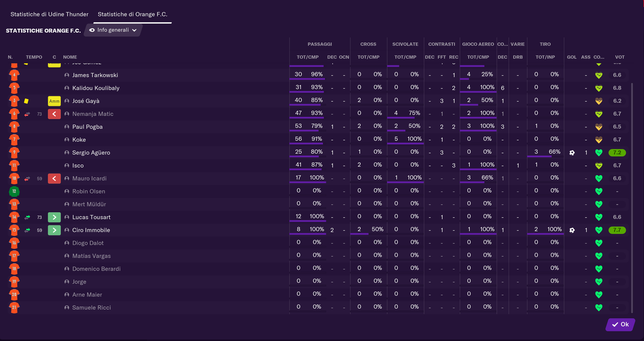Click the PASSAGGI column group header
The height and width of the screenshot is (341, 644).
(x=319, y=44)
